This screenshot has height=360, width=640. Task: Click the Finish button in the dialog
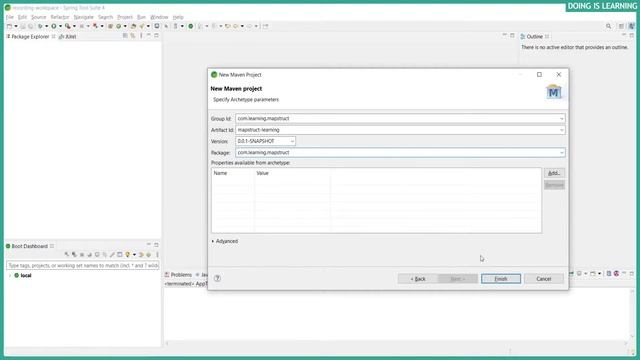coord(501,279)
